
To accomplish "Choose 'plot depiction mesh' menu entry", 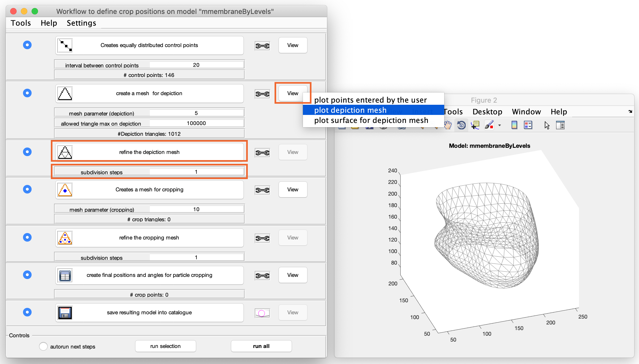I will point(373,110).
